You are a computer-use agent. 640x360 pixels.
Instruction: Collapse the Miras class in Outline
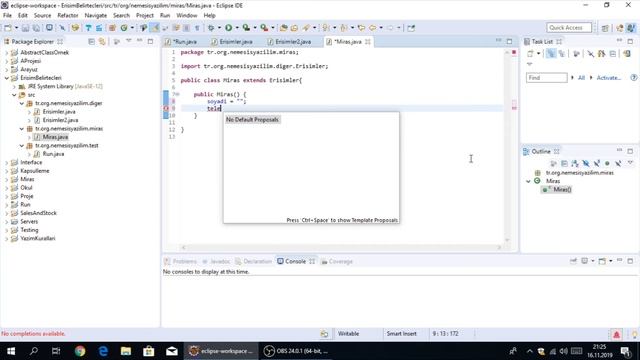[529, 181]
